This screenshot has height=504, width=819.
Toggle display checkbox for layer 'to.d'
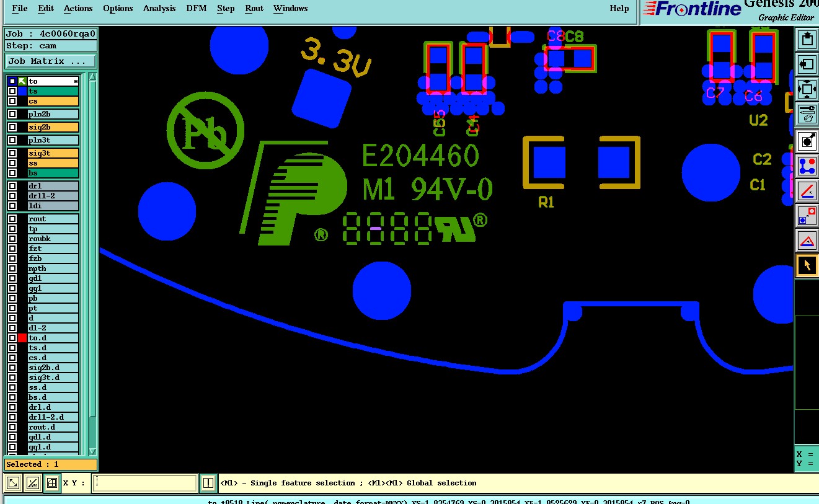tap(12, 338)
